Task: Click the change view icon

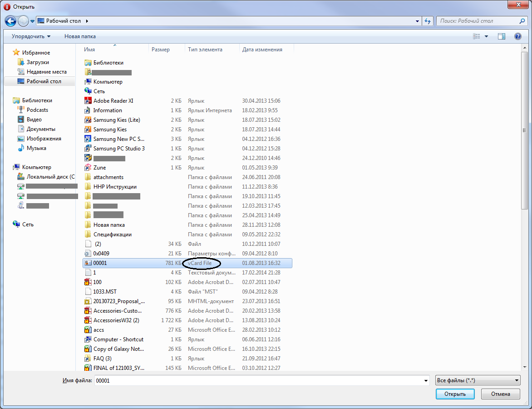Action: pos(476,36)
